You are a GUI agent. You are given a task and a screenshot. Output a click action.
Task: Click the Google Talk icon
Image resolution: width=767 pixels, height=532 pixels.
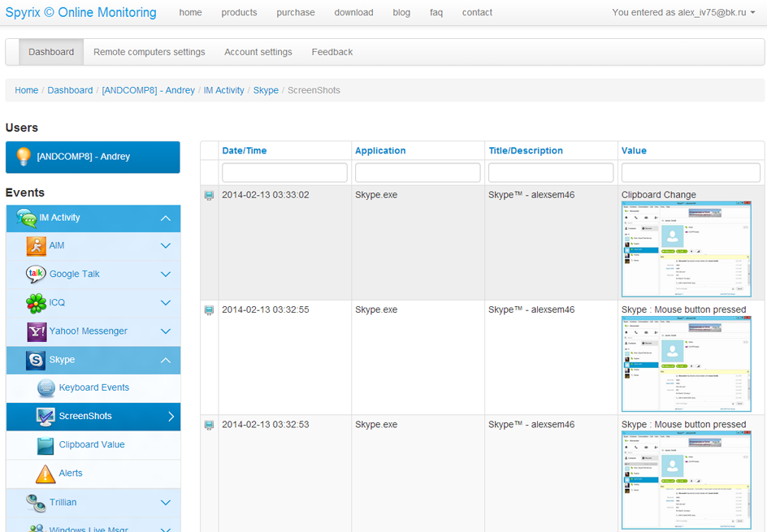pyautogui.click(x=36, y=275)
